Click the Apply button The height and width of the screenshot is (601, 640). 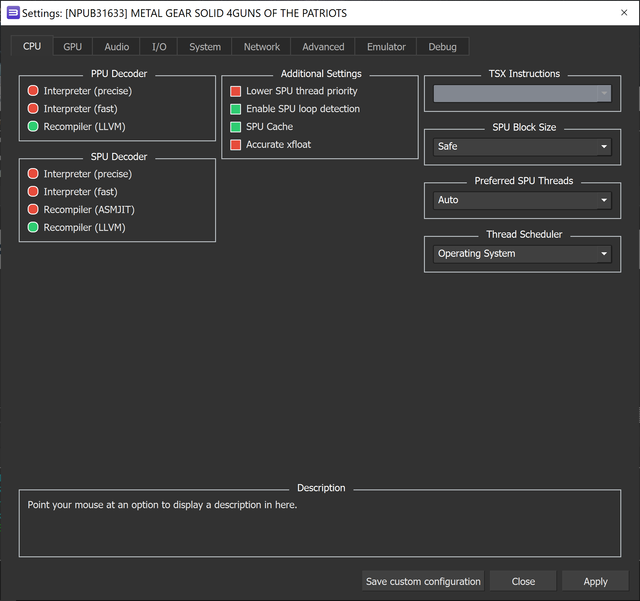point(596,581)
